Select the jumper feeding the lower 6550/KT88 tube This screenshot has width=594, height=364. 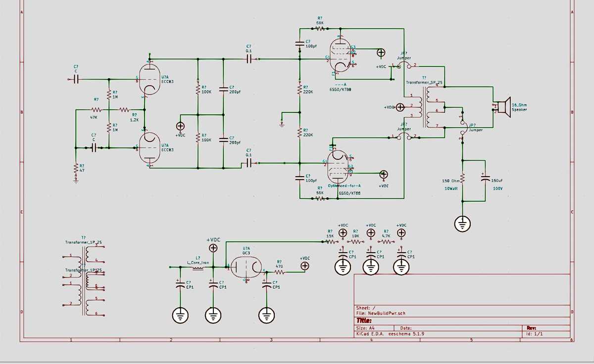pos(404,136)
